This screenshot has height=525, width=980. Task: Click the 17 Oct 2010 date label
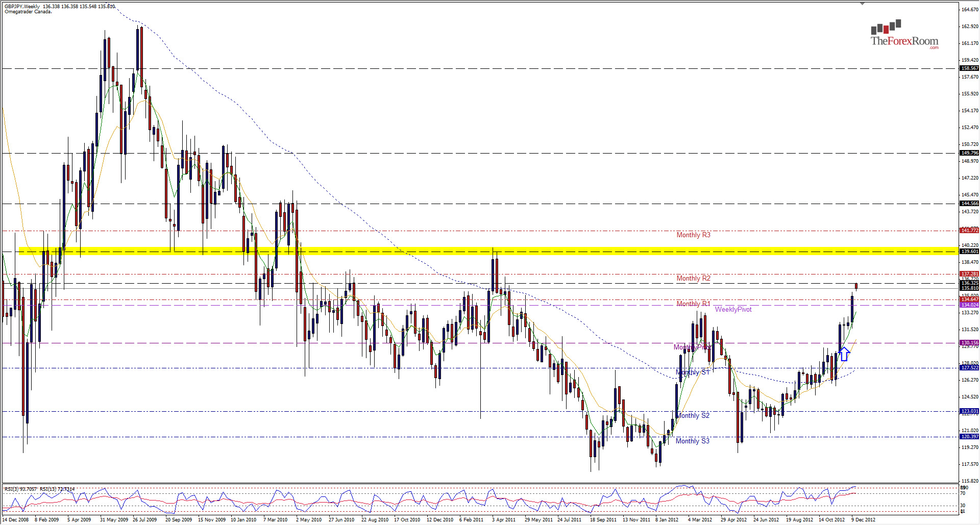[407, 520]
